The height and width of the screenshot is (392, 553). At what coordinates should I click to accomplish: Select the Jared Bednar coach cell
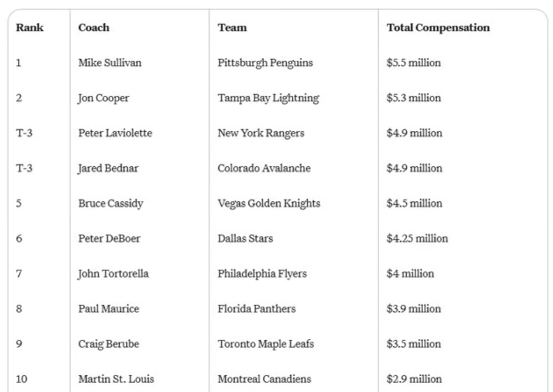[105, 169]
